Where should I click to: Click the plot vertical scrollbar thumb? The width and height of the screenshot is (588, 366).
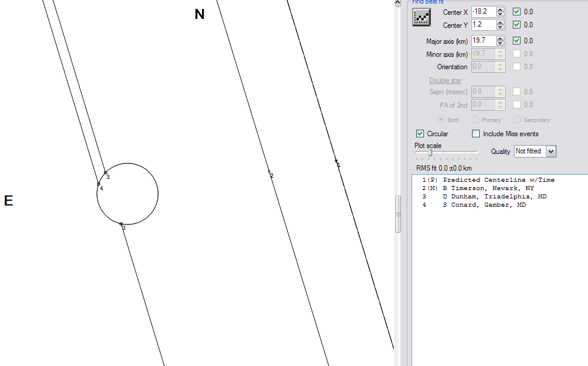point(399,214)
